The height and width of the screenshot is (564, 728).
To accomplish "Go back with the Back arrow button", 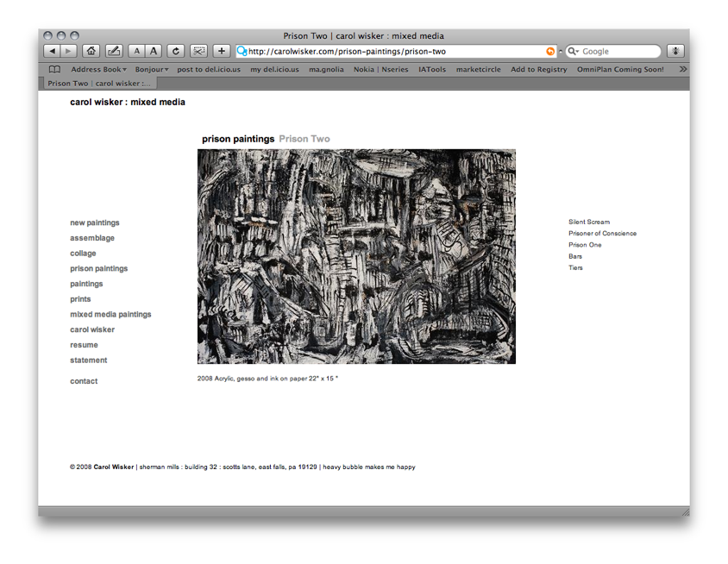I will (x=52, y=51).
